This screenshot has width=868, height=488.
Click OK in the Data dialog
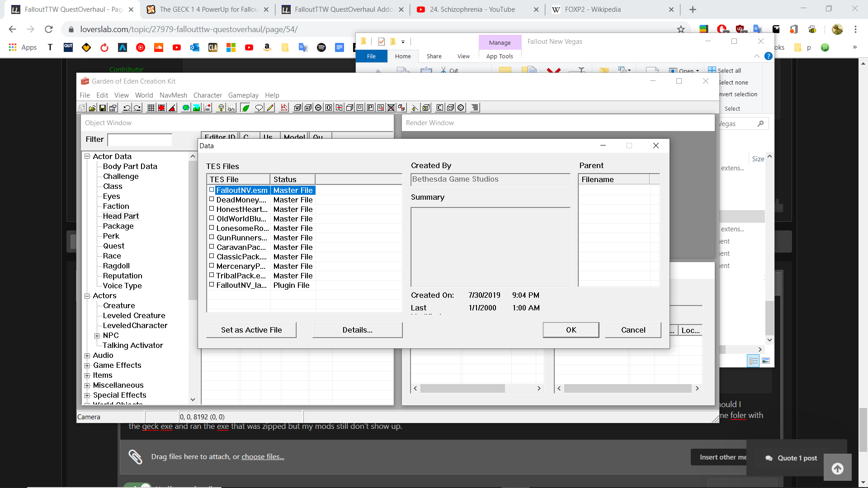[x=571, y=330]
